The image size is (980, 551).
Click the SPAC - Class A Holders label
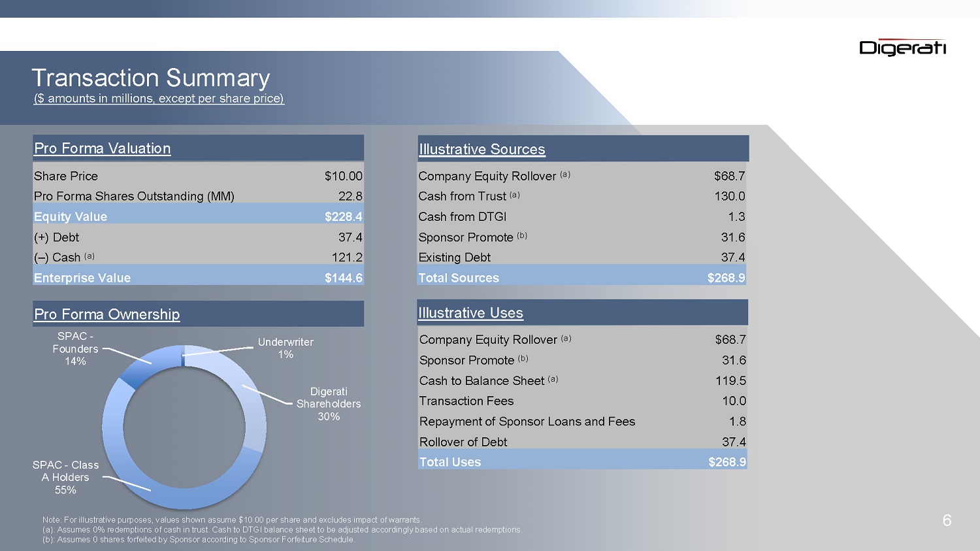pyautogui.click(x=65, y=477)
